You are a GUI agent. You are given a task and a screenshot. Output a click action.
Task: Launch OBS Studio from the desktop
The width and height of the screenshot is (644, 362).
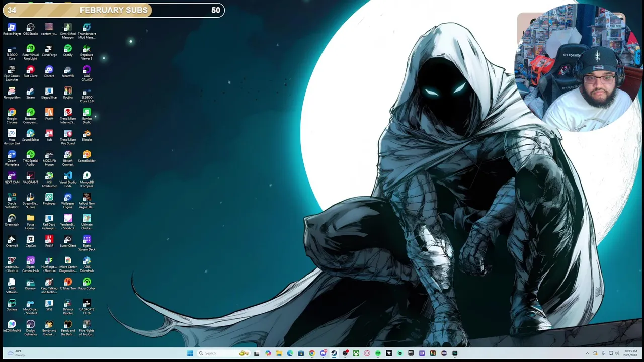pos(30,29)
